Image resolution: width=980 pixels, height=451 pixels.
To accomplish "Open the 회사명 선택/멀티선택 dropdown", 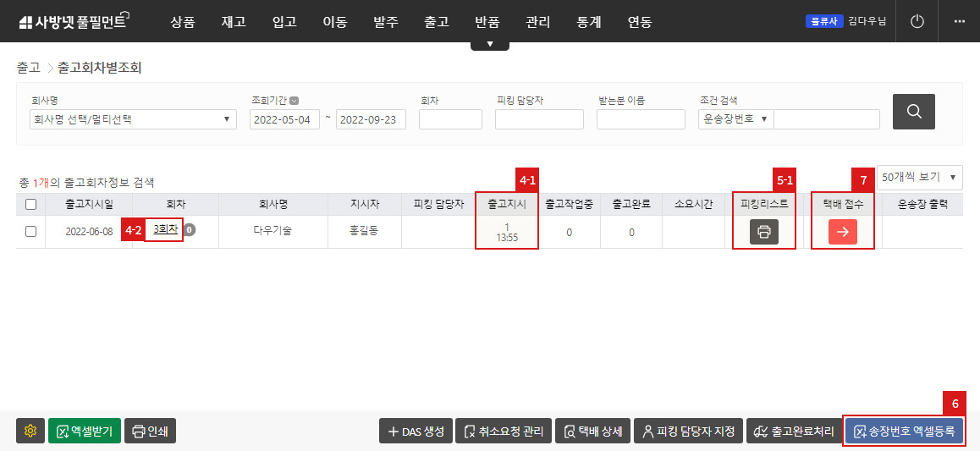I will click(133, 119).
